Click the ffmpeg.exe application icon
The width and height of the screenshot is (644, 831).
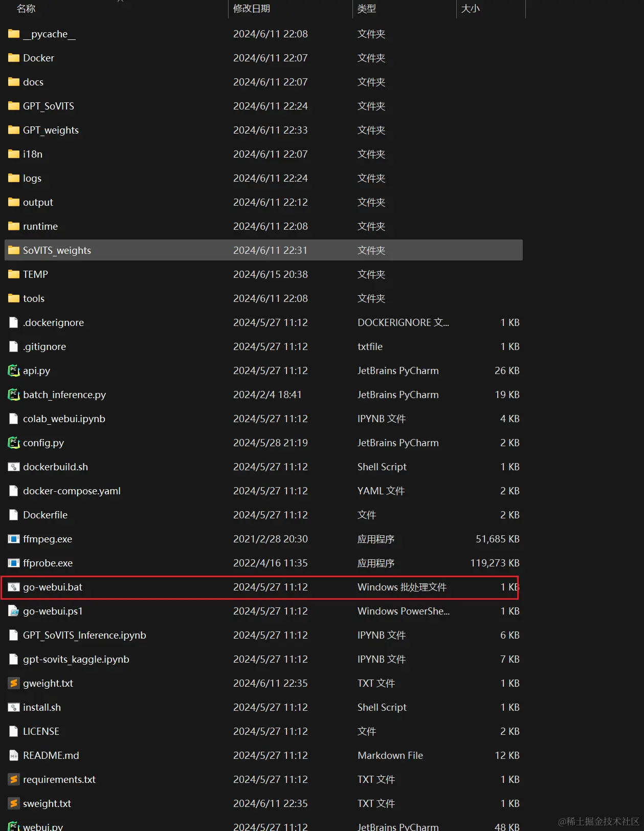pyautogui.click(x=14, y=539)
